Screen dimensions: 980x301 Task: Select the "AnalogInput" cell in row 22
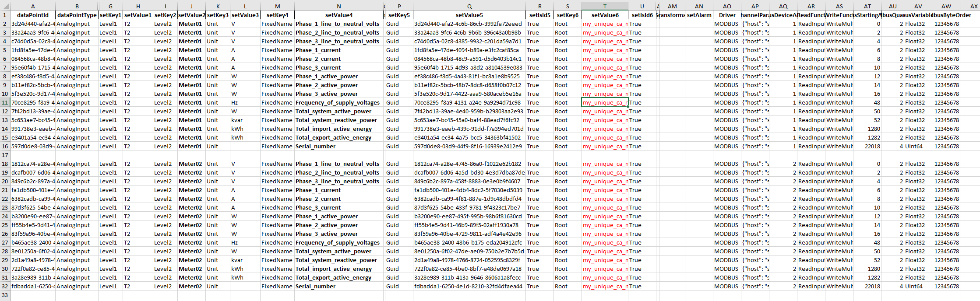[77, 199]
